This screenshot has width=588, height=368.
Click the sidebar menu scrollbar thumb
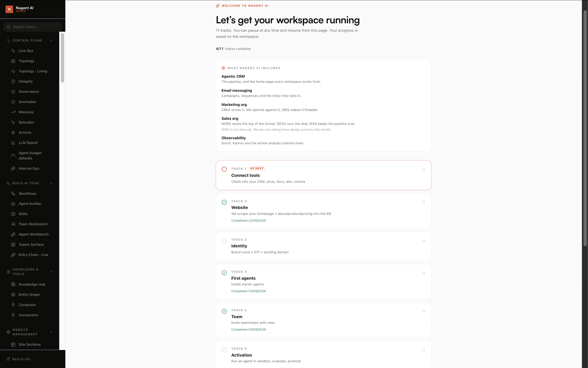(x=62, y=58)
